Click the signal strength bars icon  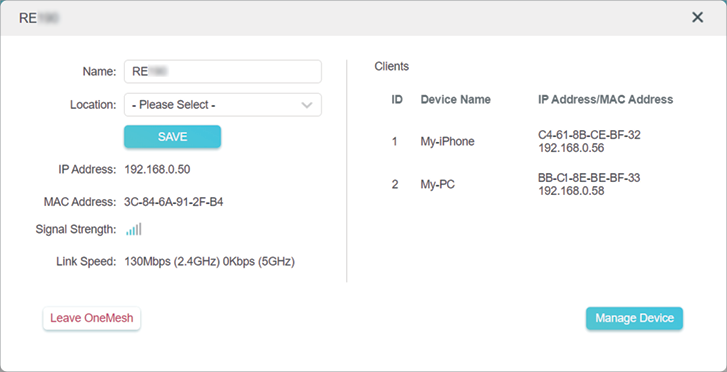click(134, 229)
